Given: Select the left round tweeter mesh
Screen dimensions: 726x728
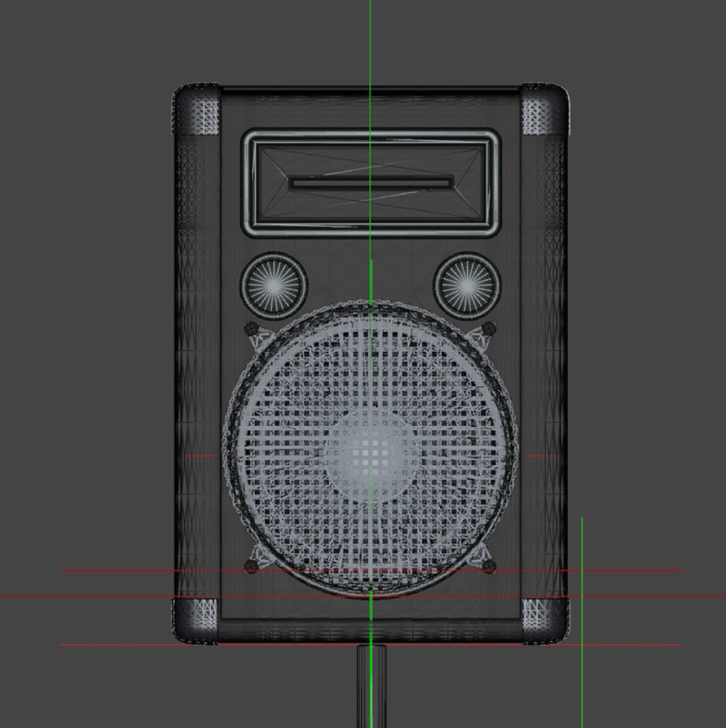Looking at the screenshot, I should click(x=273, y=285).
